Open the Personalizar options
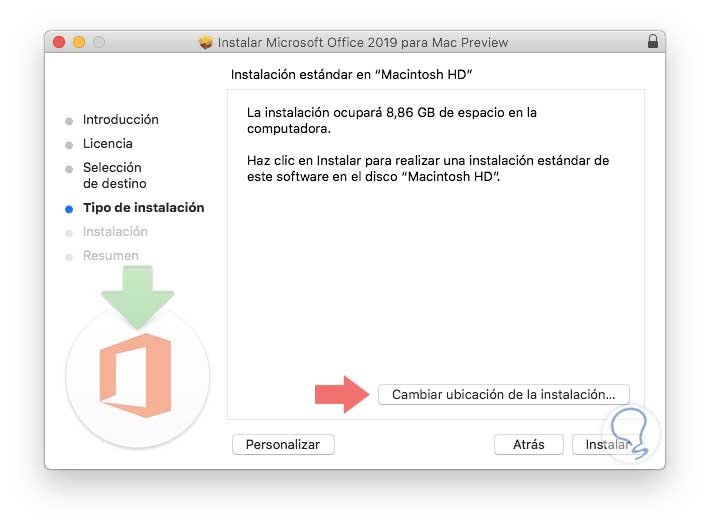This screenshot has width=710, height=528. (283, 444)
